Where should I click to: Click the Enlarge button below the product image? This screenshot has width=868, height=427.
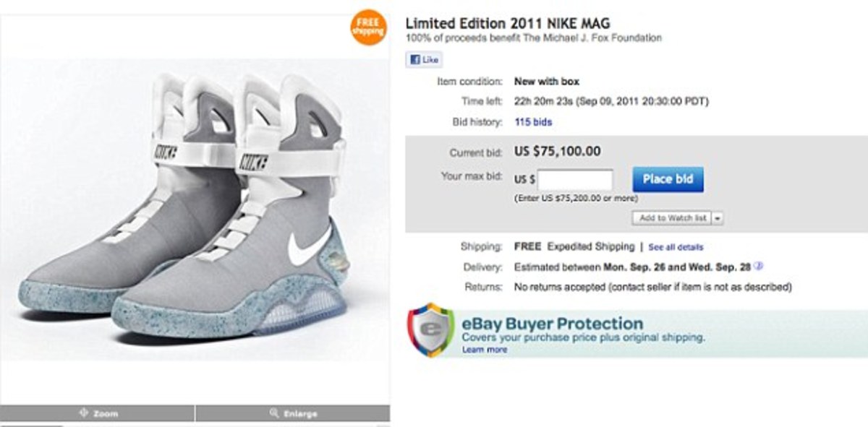click(292, 413)
